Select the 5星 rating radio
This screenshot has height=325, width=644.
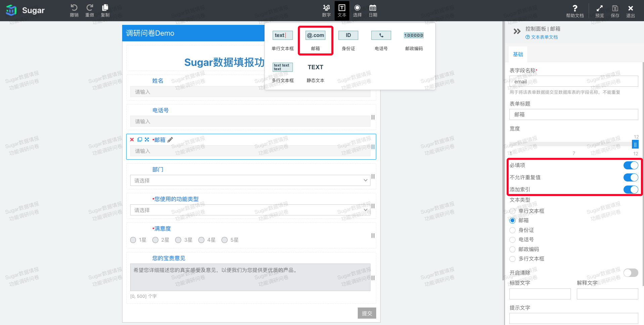point(225,240)
